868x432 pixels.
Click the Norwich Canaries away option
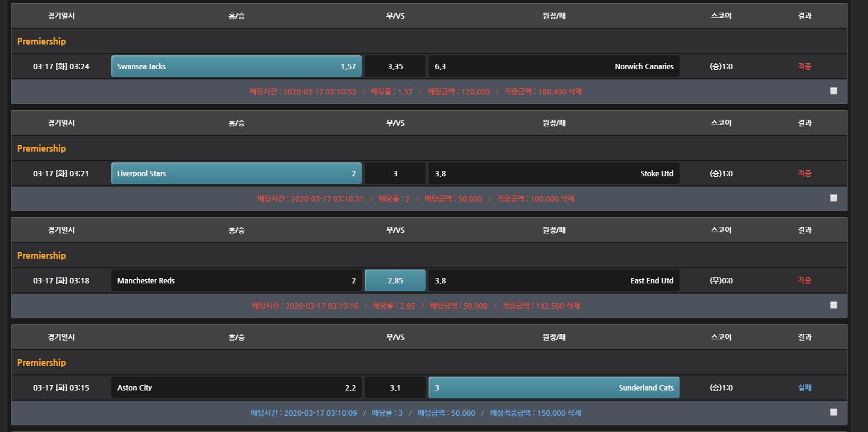[x=554, y=66]
